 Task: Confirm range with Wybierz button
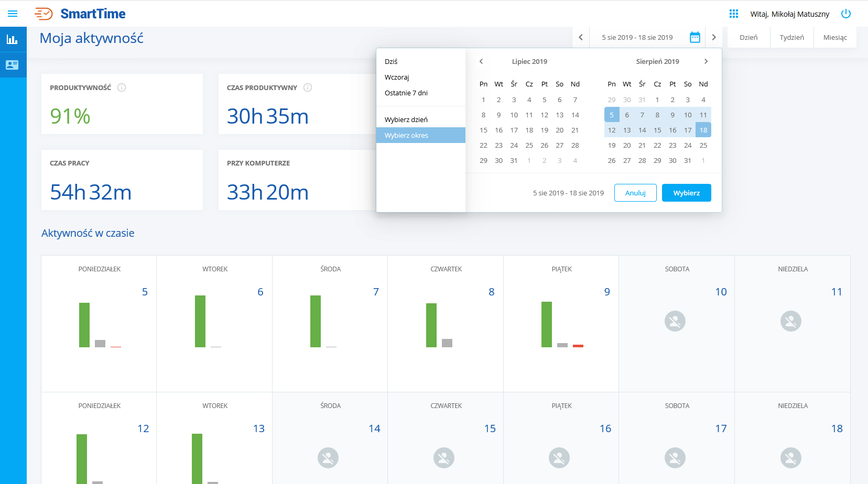coord(686,193)
